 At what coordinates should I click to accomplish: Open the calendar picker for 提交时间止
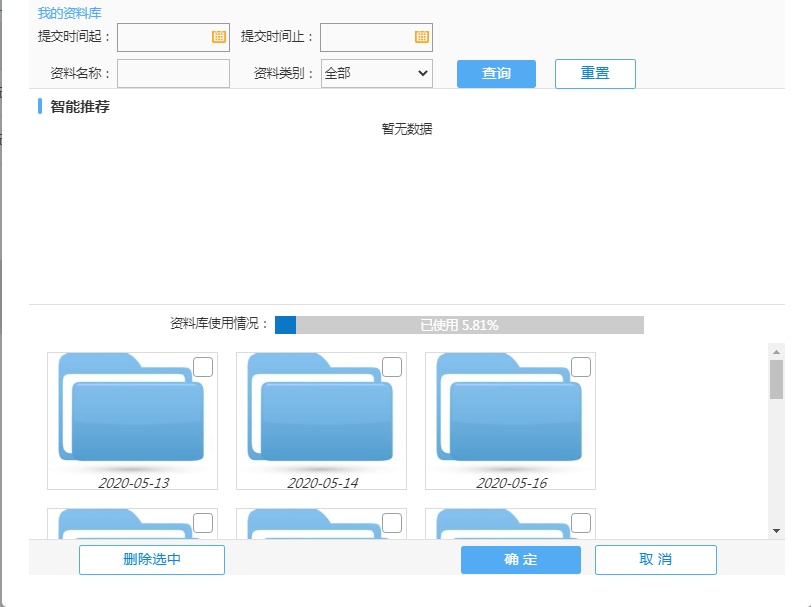click(422, 37)
